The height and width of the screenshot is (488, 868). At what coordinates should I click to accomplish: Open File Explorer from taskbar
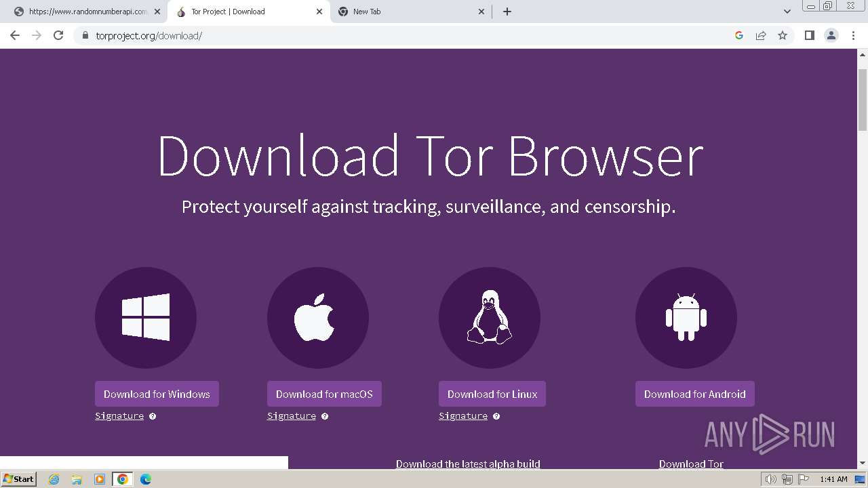tap(77, 479)
